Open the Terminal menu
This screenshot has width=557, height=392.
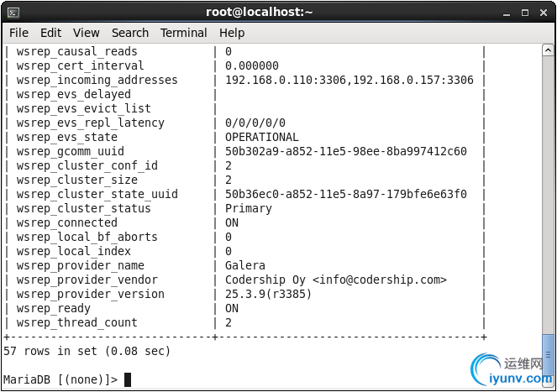point(184,33)
